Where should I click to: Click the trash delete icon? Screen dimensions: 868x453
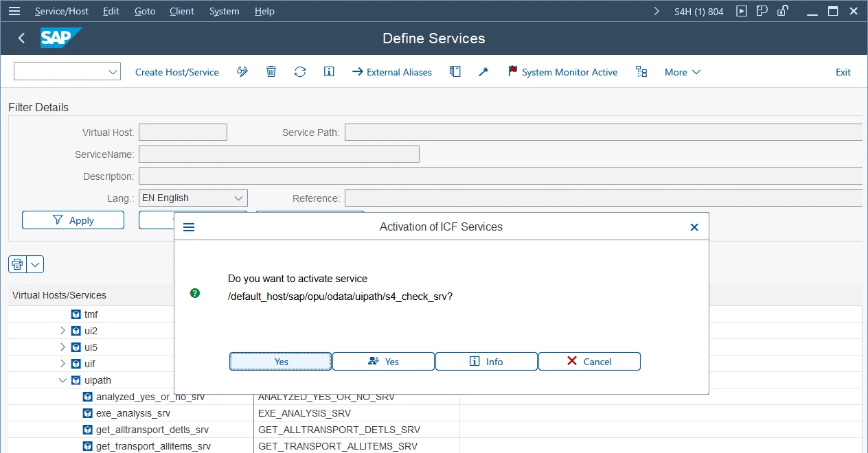(271, 72)
